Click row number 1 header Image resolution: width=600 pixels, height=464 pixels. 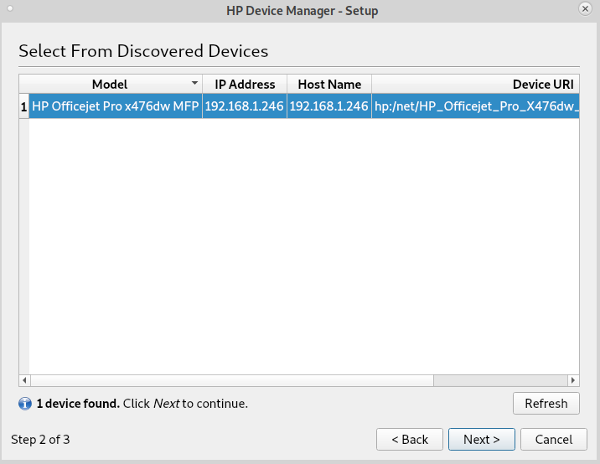(x=24, y=106)
